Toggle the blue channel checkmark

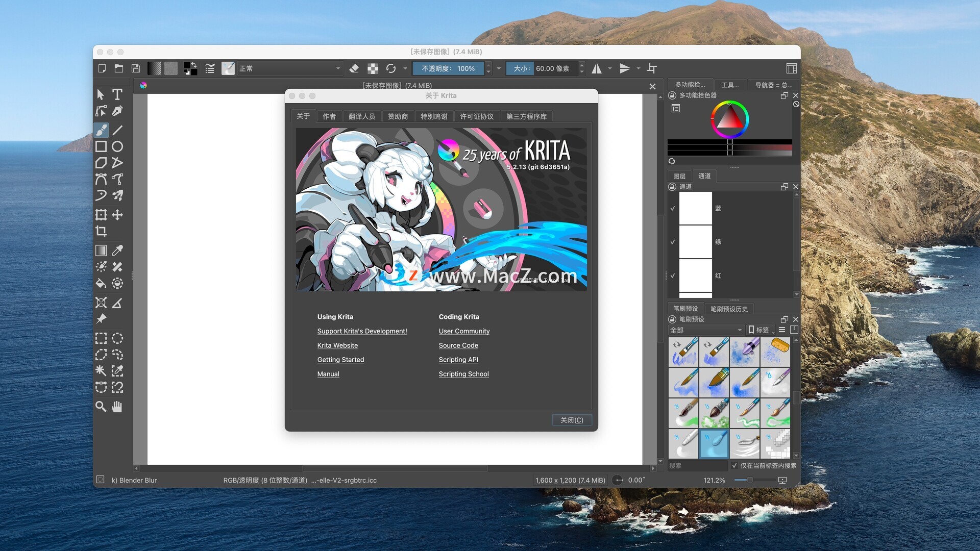coord(673,208)
